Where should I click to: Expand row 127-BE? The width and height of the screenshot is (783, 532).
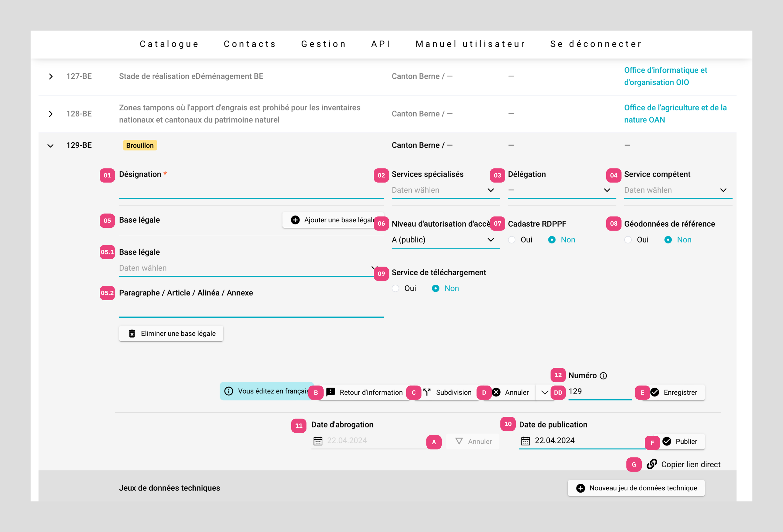coord(50,76)
